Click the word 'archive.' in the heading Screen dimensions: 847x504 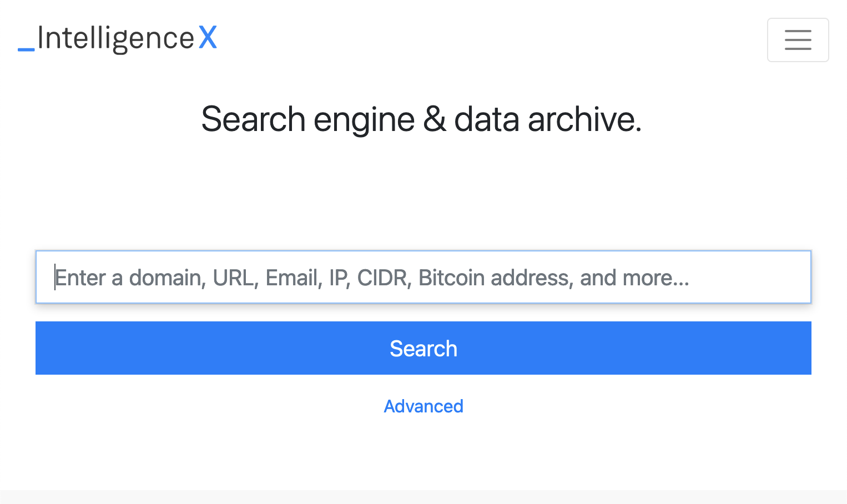pos(584,119)
